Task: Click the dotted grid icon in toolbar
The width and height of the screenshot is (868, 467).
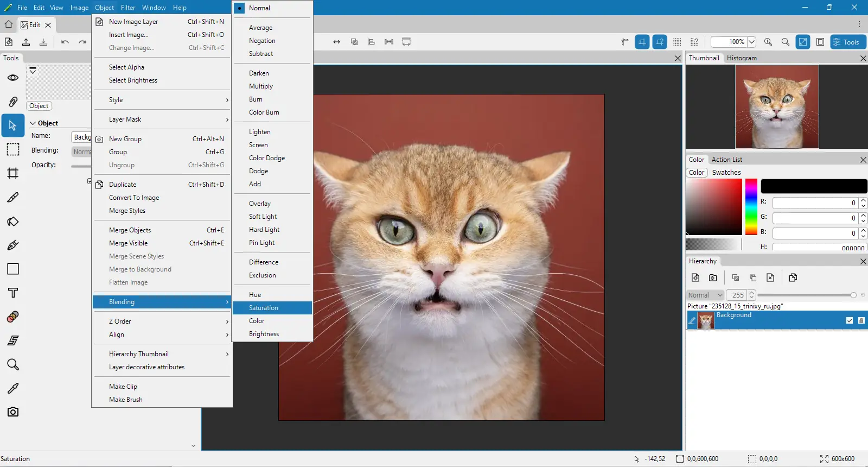Action: (x=677, y=42)
